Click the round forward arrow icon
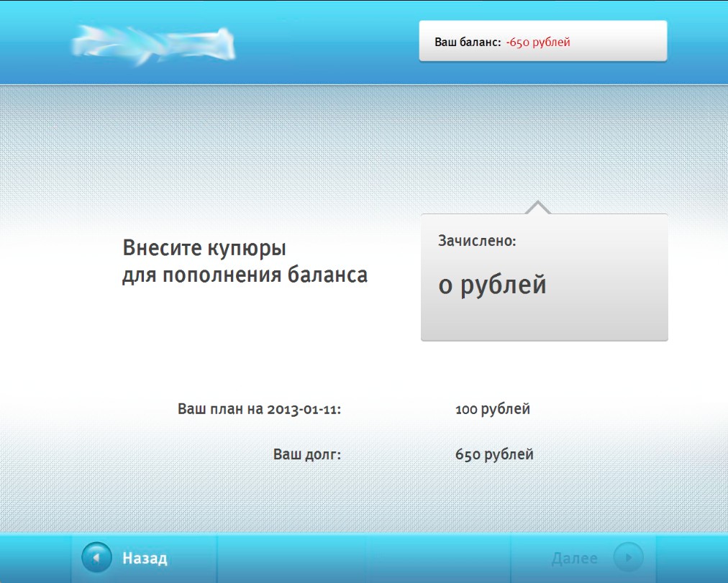Viewport: 728px width, 583px height. pyautogui.click(x=628, y=558)
